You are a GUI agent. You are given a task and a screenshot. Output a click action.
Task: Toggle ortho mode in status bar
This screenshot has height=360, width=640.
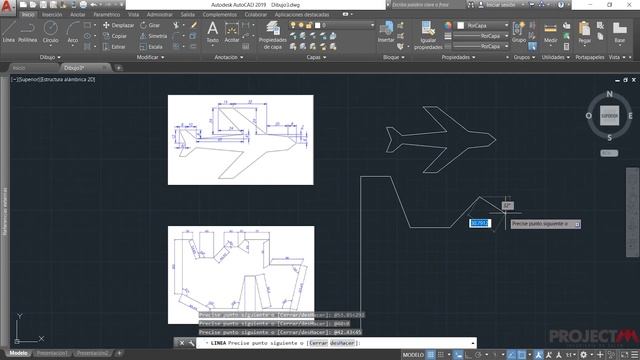click(468, 355)
